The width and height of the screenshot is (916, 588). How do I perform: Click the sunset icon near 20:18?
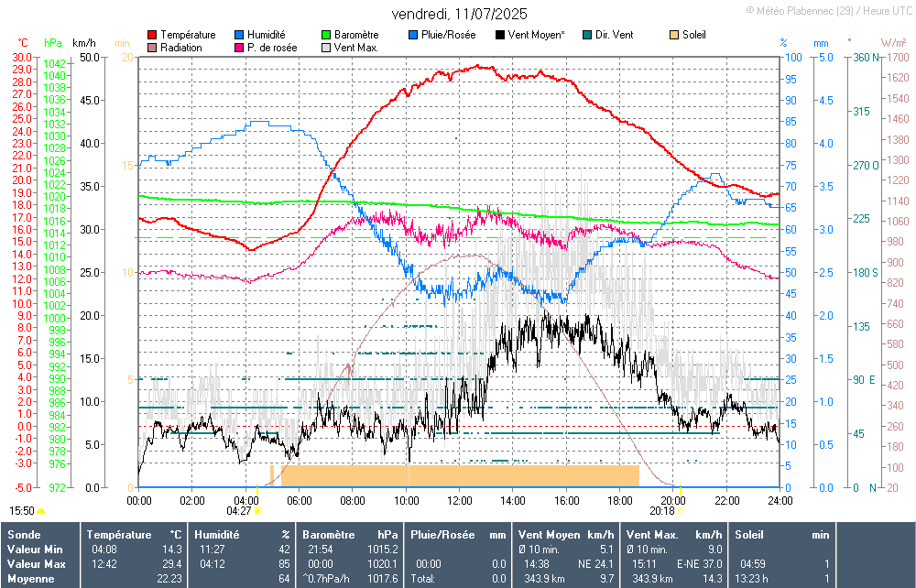click(680, 511)
